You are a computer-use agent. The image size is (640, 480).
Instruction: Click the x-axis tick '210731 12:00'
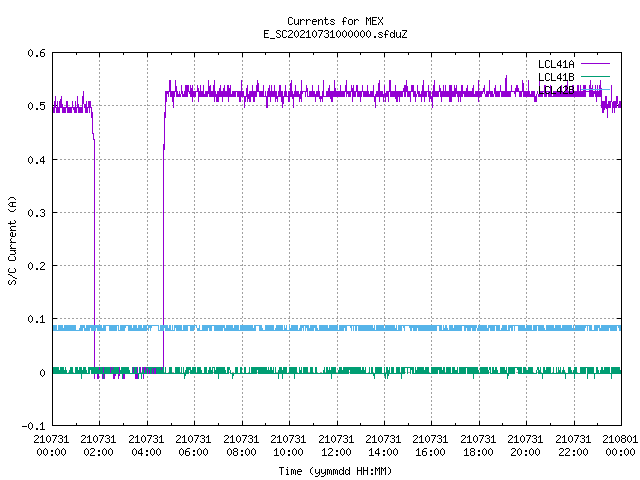(x=336, y=446)
